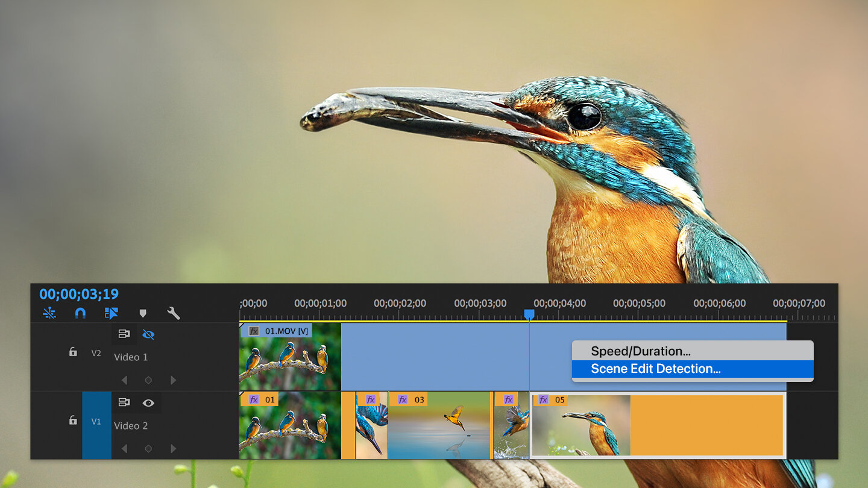Click the current timecode 00;00;03;19
Viewport: 868px width, 488px height.
[x=79, y=294]
